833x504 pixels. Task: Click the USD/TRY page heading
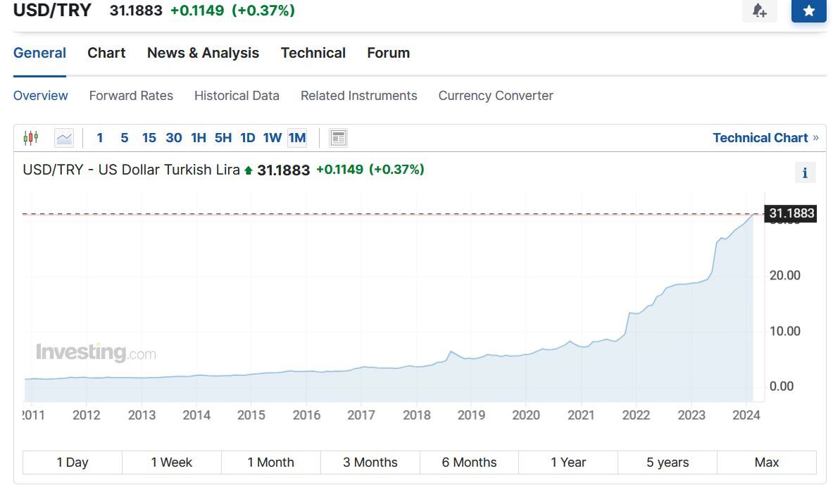point(52,10)
